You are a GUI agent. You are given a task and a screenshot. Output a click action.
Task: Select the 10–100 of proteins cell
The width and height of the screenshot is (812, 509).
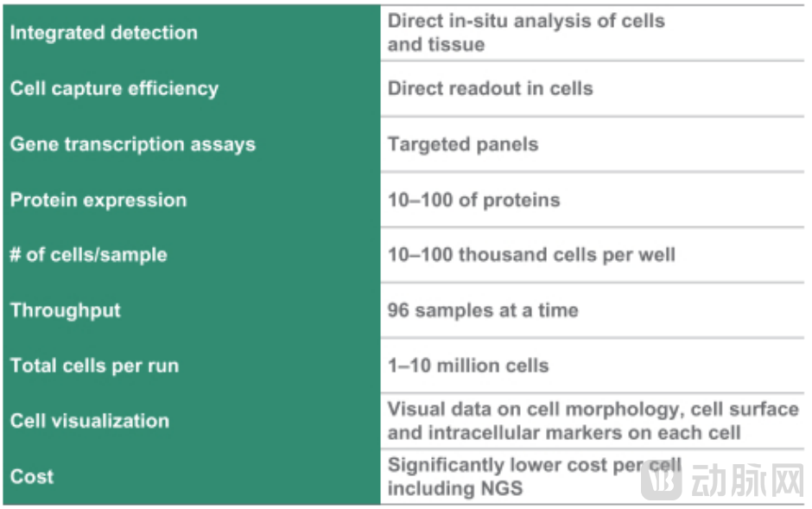click(x=473, y=200)
